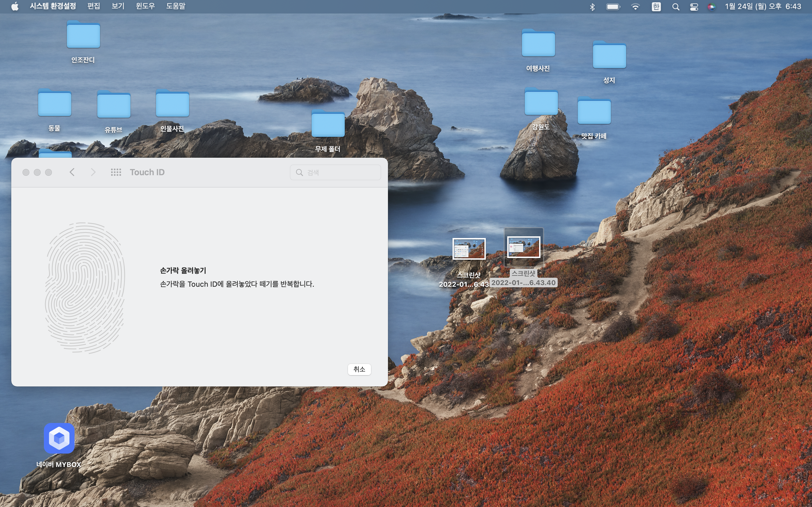The width and height of the screenshot is (812, 507).
Task: Click the date and time clock
Action: coord(763,6)
